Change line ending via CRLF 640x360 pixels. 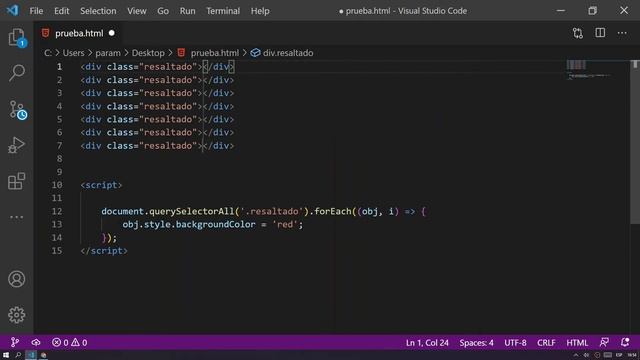tap(546, 342)
